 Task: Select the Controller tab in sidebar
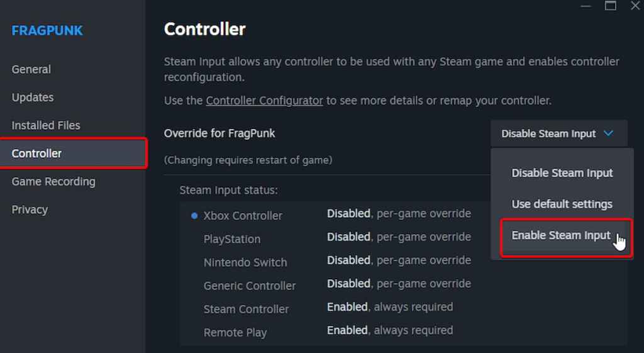tap(37, 154)
